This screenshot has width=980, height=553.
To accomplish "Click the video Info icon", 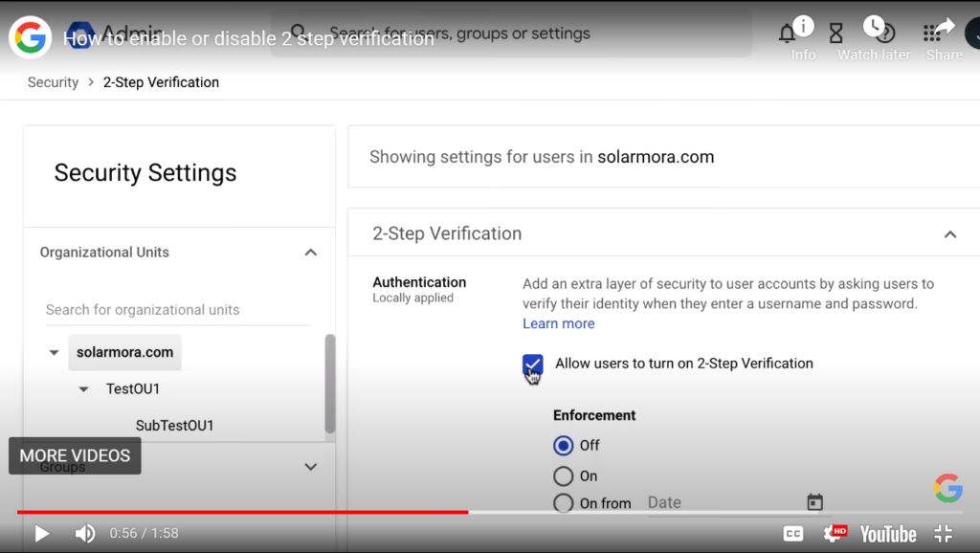I will [802, 27].
